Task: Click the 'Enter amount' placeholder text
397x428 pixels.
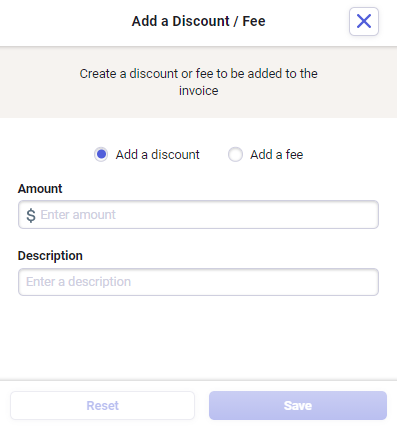Action: coord(78,215)
